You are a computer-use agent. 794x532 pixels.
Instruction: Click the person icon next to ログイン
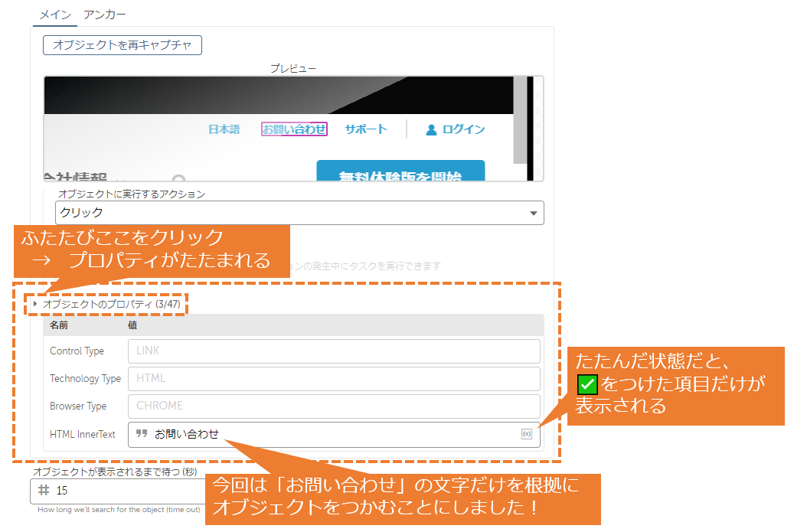click(430, 129)
